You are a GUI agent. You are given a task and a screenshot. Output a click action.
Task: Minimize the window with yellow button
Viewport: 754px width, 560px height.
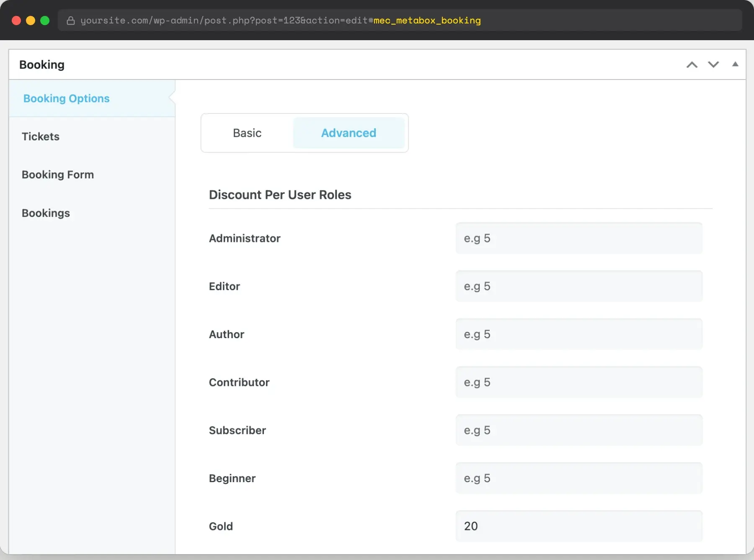click(31, 21)
